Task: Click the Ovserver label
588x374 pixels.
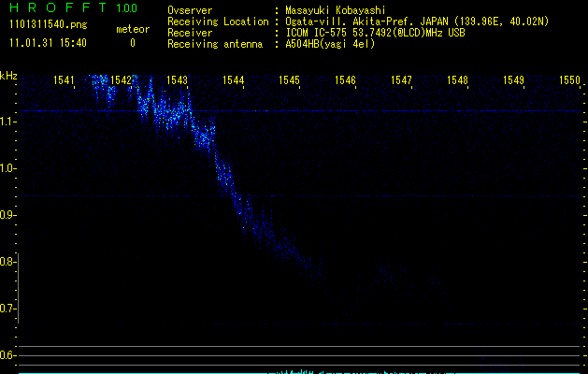Action: pos(190,10)
